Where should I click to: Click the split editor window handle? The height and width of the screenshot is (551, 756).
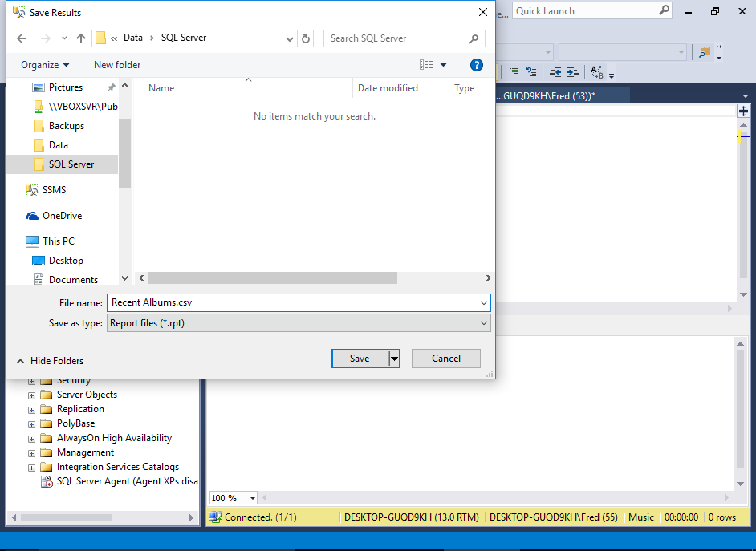tap(743, 111)
